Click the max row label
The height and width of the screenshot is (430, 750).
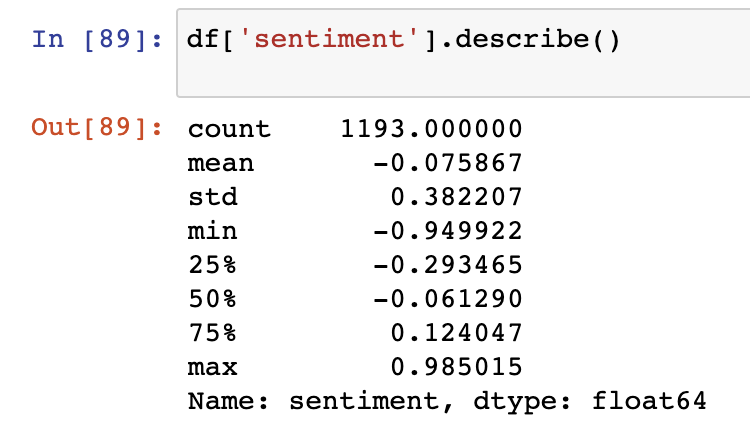pos(212,367)
